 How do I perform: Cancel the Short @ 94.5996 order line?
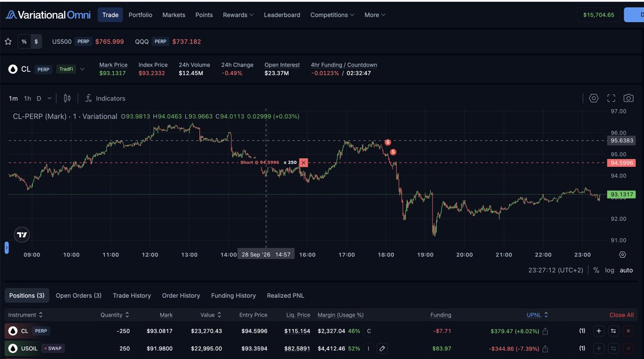coord(304,162)
